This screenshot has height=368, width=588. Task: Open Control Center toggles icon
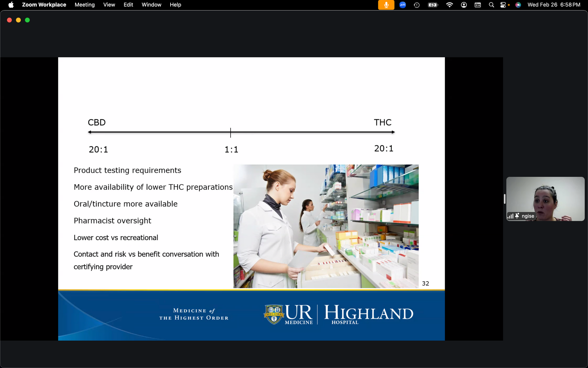pyautogui.click(x=503, y=5)
